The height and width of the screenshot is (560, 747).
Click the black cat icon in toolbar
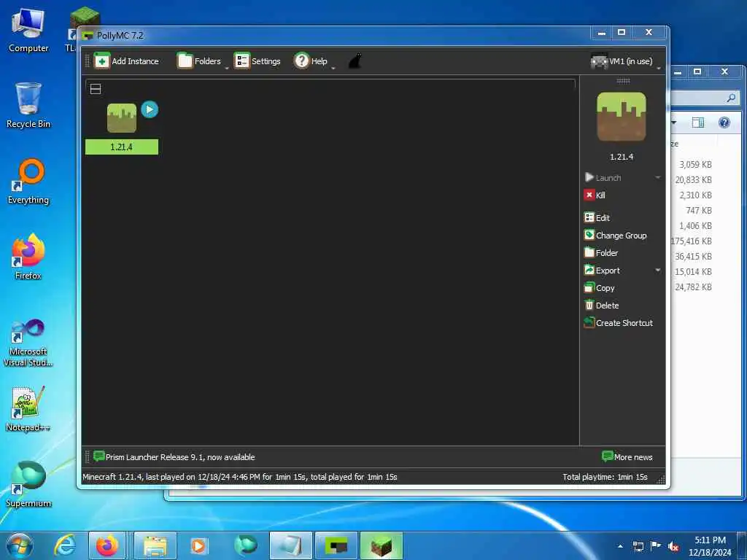pos(355,61)
